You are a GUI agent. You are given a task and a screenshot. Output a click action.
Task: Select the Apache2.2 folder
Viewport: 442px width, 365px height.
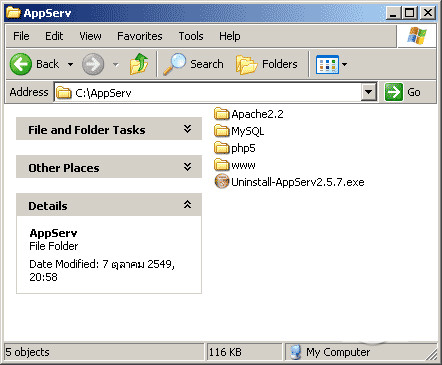tap(249, 114)
